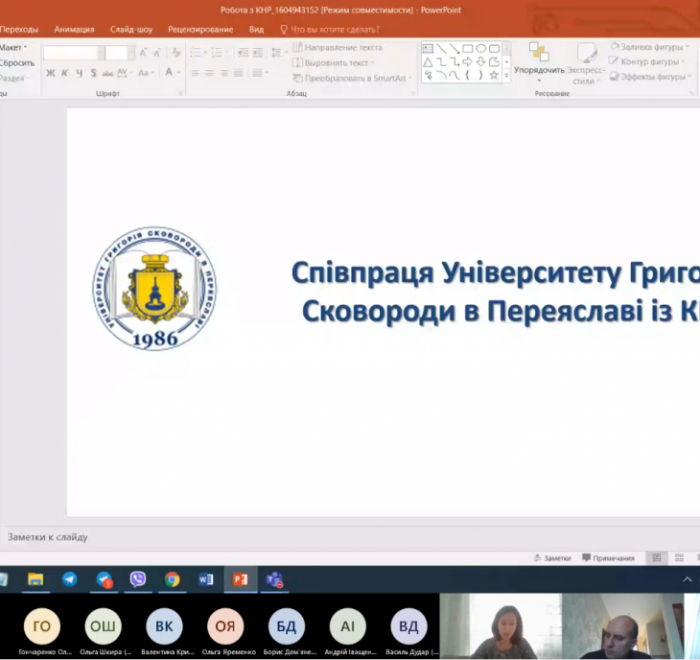Increase the list indent level
This screenshot has height=660, width=700.
(x=258, y=53)
